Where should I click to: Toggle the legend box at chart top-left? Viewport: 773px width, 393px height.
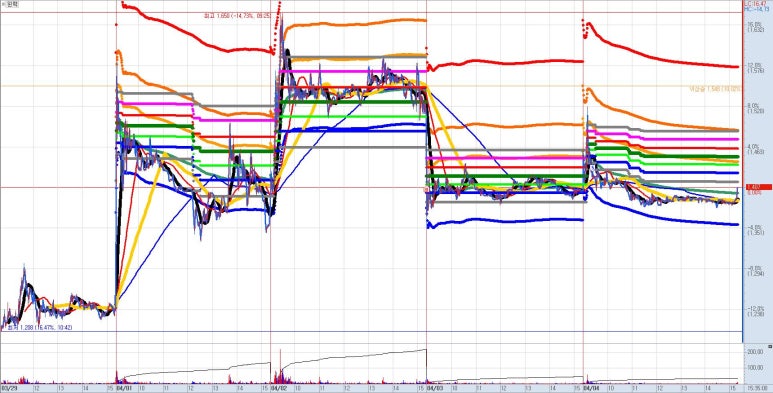click(9, 3)
